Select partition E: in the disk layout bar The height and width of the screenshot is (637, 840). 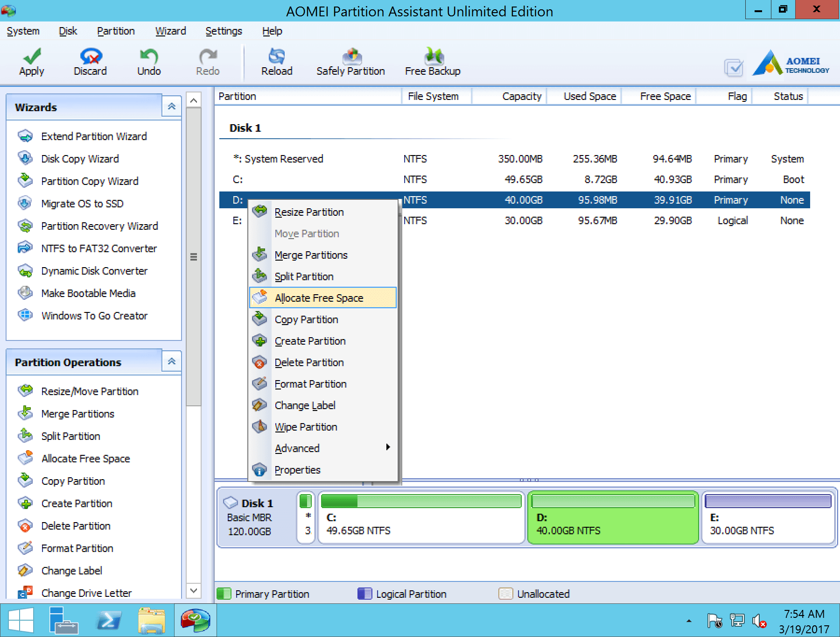[768, 518]
